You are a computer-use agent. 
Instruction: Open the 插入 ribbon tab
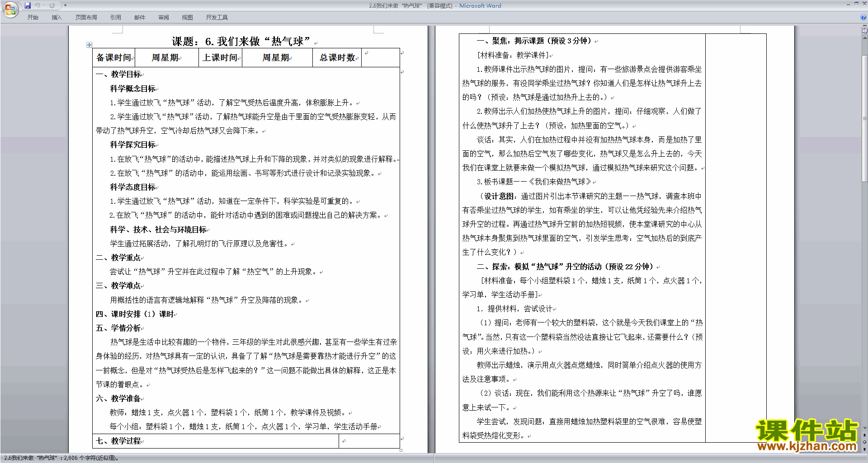point(57,18)
